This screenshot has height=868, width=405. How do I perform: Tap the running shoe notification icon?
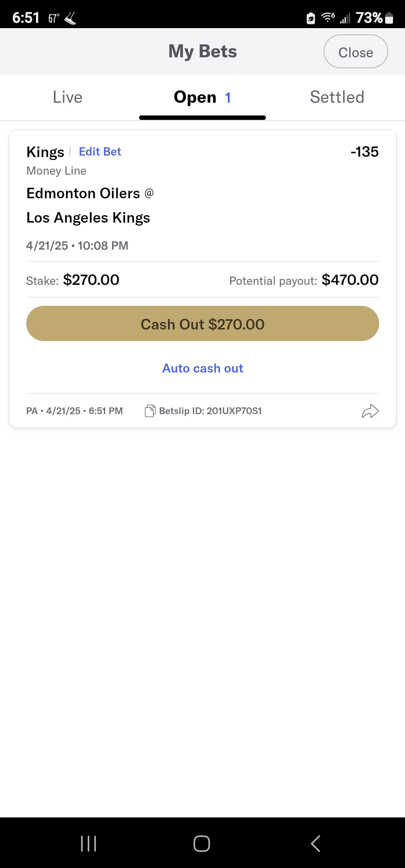tap(70, 18)
